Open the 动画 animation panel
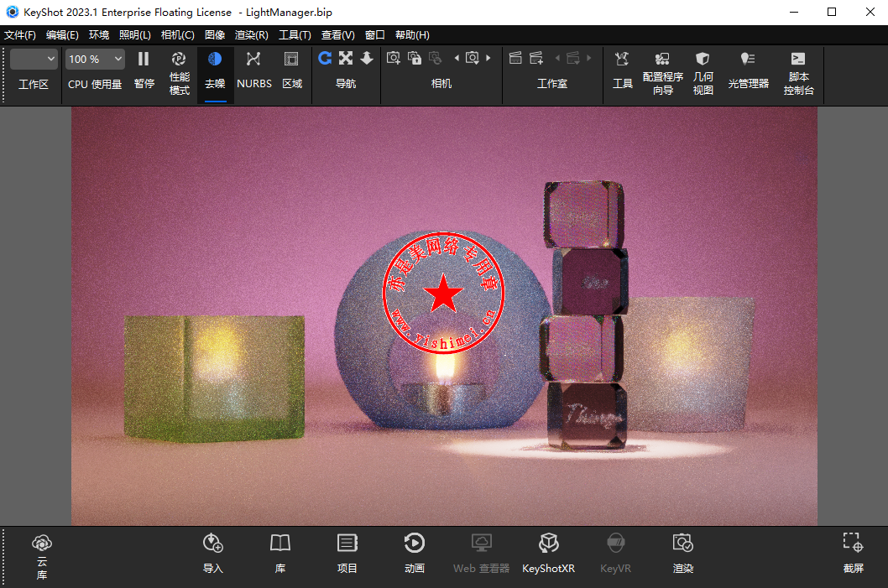Screen dimensions: 888x588 [x=415, y=554]
